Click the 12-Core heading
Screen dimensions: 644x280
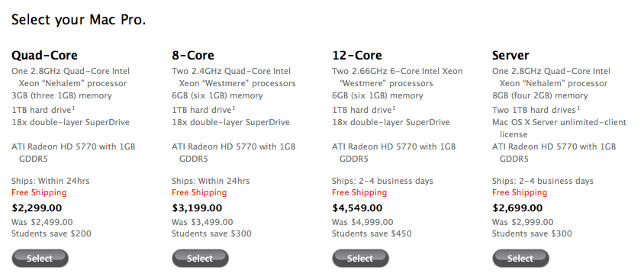[356, 56]
